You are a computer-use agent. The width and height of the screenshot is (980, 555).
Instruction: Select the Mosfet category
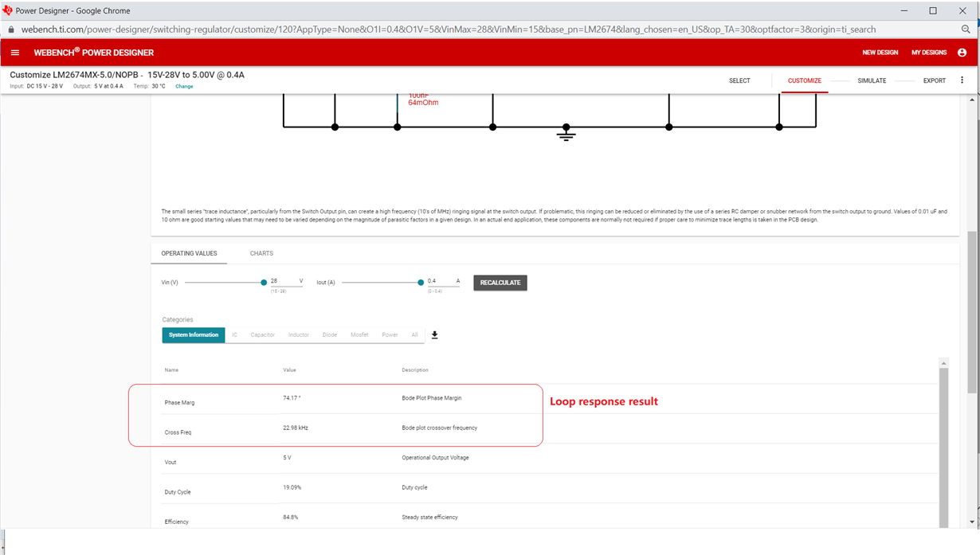[359, 335]
